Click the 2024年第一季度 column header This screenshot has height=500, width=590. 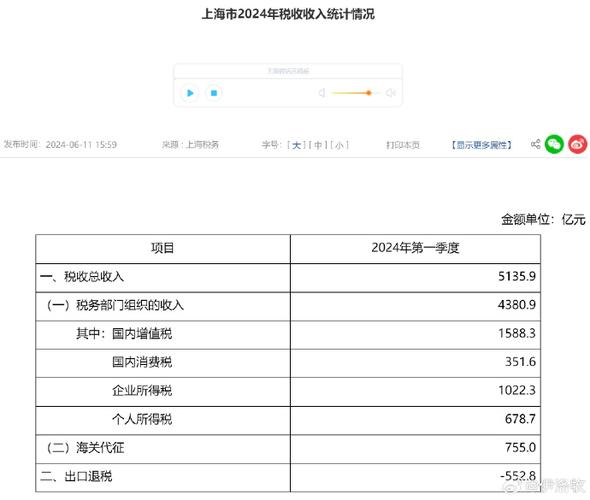(415, 248)
